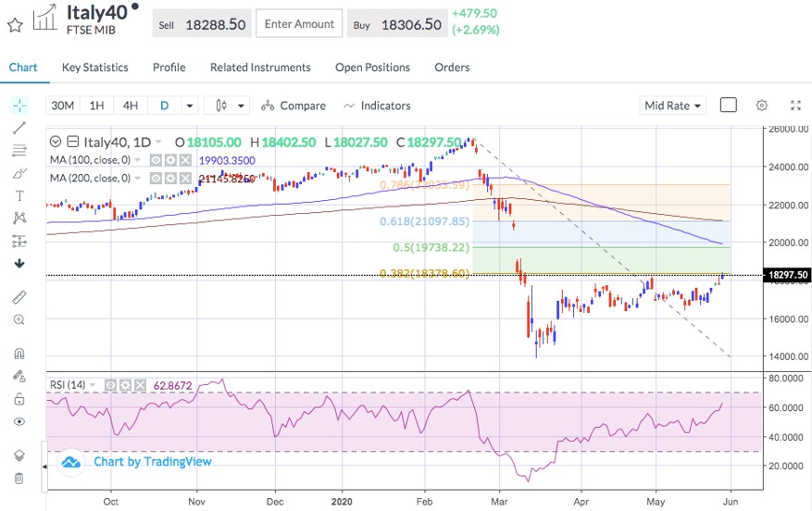
Task: Hide the MA 100 indicator
Action: [156, 160]
